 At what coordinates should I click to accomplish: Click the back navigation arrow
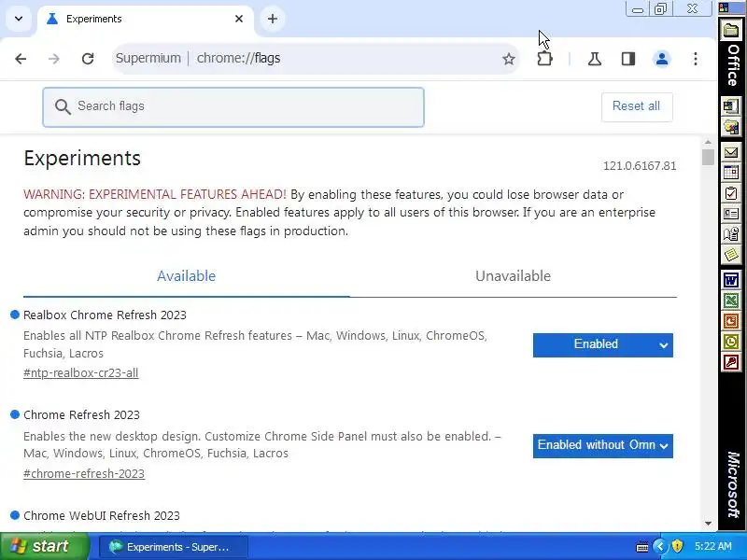tap(21, 59)
